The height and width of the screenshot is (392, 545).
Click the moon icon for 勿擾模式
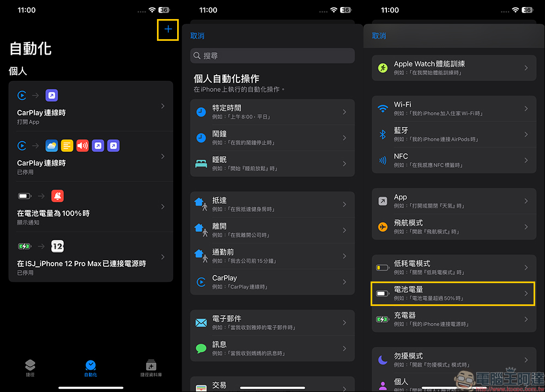(x=383, y=360)
